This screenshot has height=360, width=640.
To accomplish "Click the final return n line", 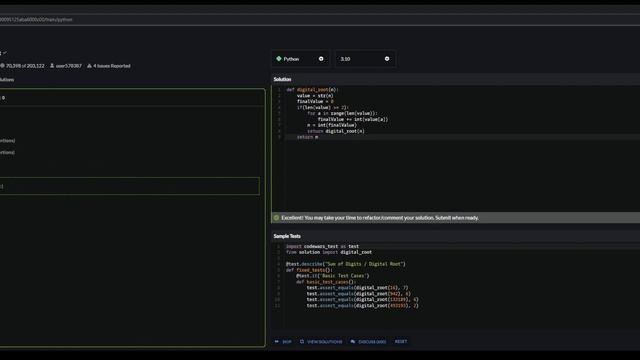I will point(307,137).
